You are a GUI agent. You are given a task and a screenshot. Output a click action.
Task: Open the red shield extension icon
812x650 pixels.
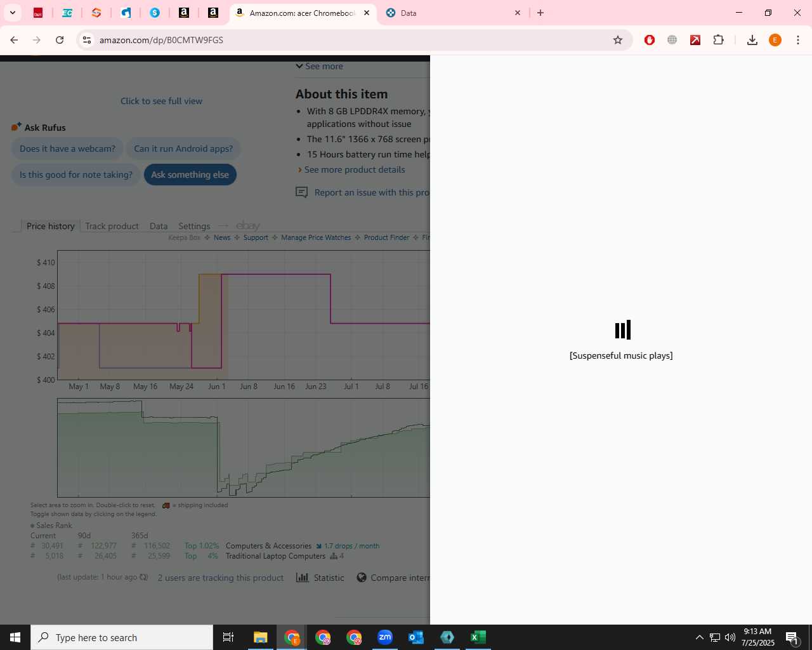pos(650,40)
